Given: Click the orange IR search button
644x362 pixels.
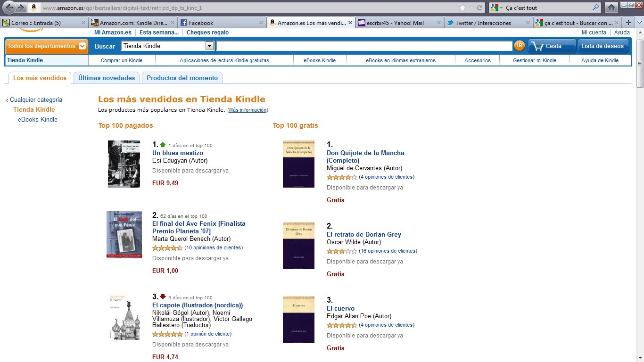Looking at the screenshot, I should [x=519, y=46].
